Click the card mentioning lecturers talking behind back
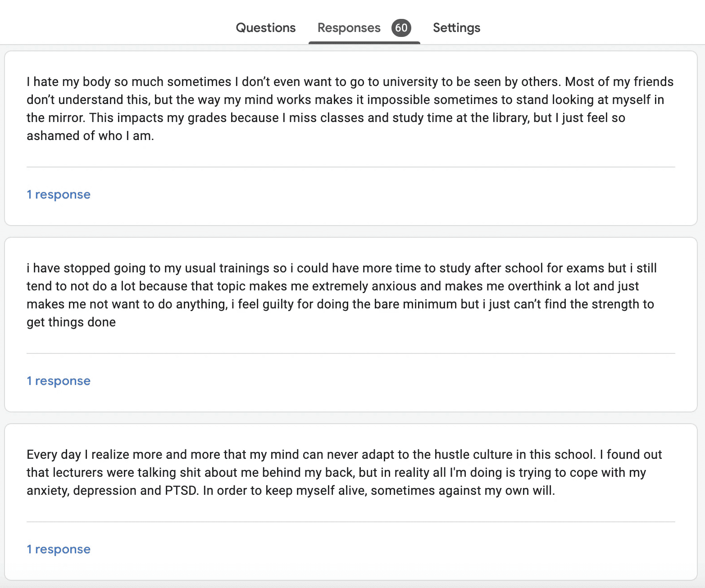The width and height of the screenshot is (705, 588). point(345,472)
